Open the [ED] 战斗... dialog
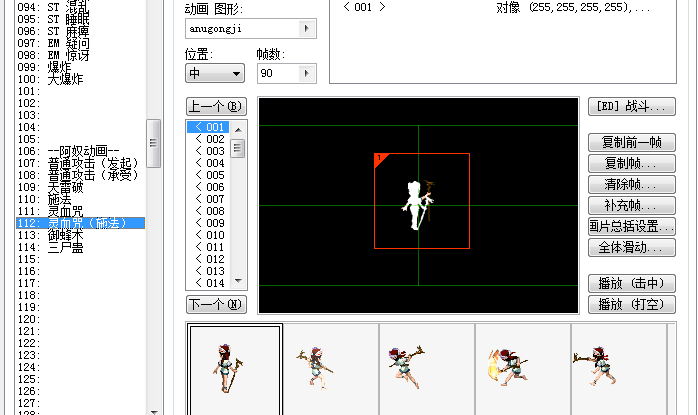This screenshot has height=415, width=698. click(632, 106)
